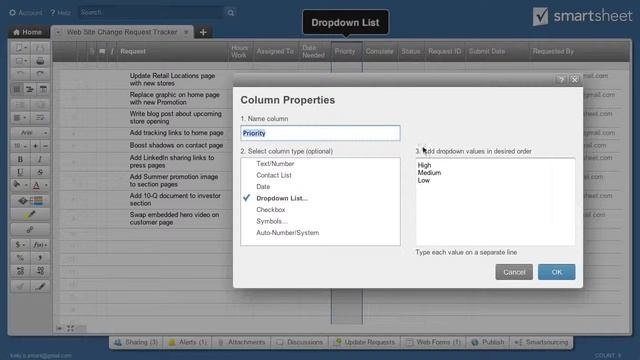Apply thousands separator comma icon
Image resolution: width=640 pixels, height=360 pixels.
(x=40, y=258)
